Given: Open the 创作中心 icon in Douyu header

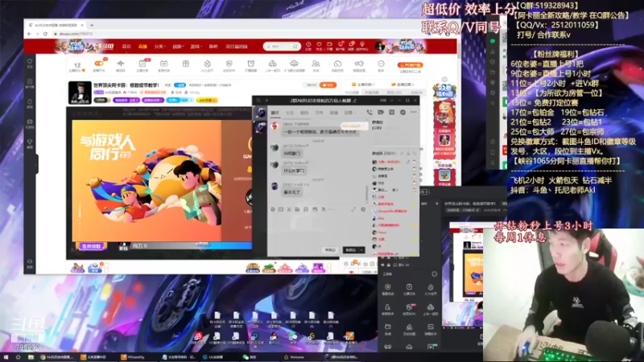Looking at the screenshot, I should coord(361,45).
